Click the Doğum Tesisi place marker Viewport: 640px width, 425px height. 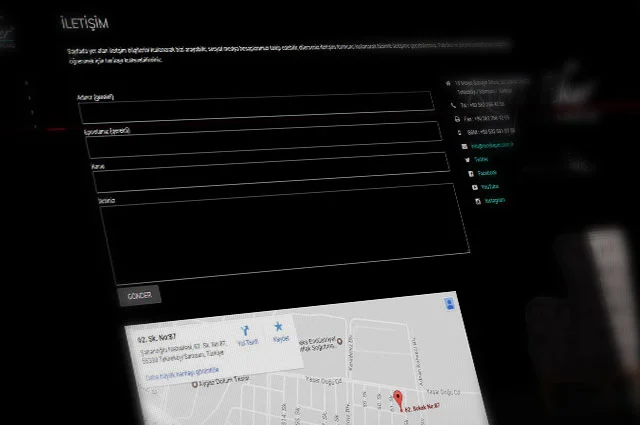tap(195, 385)
